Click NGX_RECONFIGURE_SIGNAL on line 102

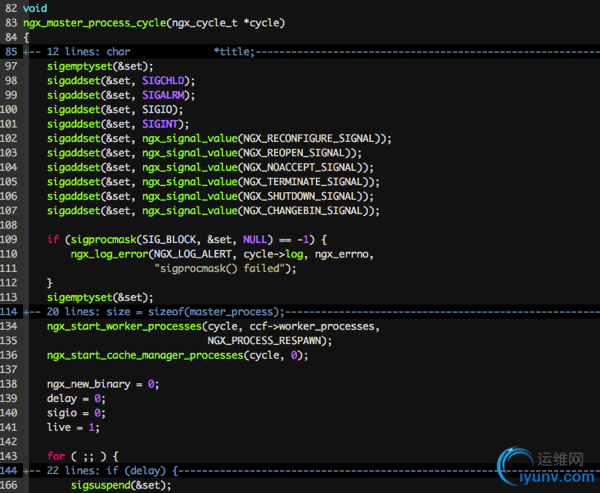click(x=308, y=139)
